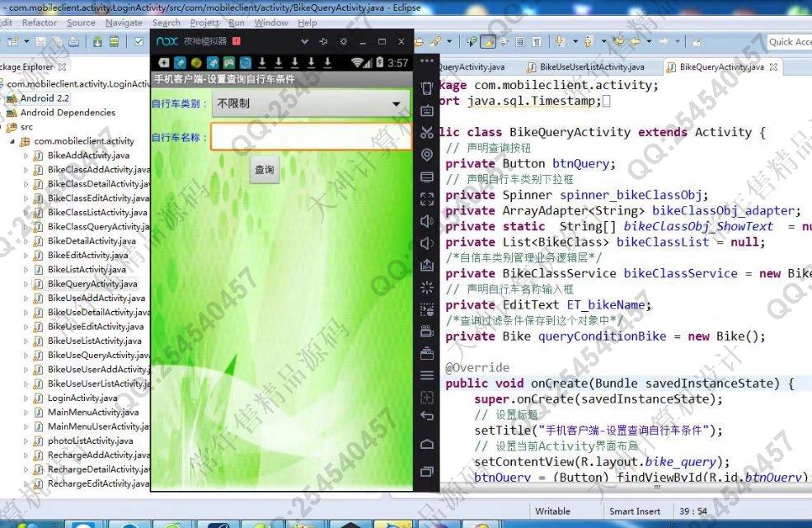Click the loading spinner icon in Nox sidebar
Screen dimensions: 812x528
(427, 288)
